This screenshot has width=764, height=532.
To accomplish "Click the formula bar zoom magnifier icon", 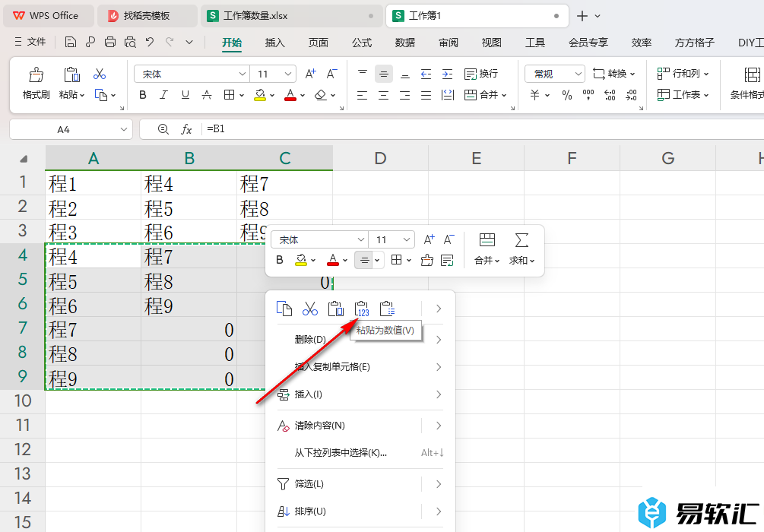I will 163,130.
